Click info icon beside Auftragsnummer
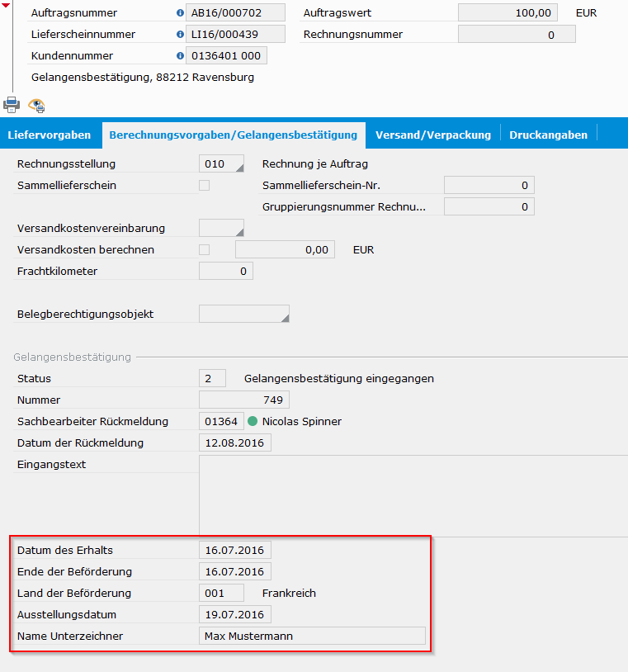This screenshot has width=628, height=672. pyautogui.click(x=181, y=13)
